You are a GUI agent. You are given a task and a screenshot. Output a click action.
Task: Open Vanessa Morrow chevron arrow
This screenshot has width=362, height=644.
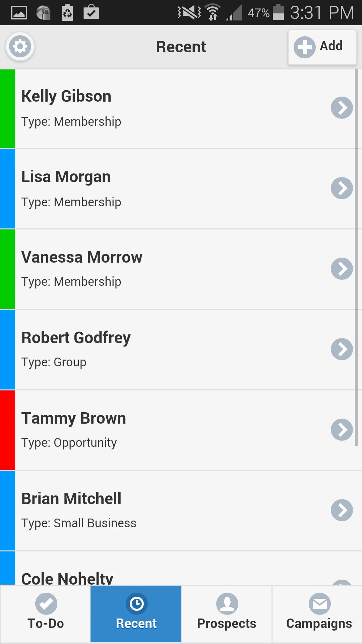(342, 269)
